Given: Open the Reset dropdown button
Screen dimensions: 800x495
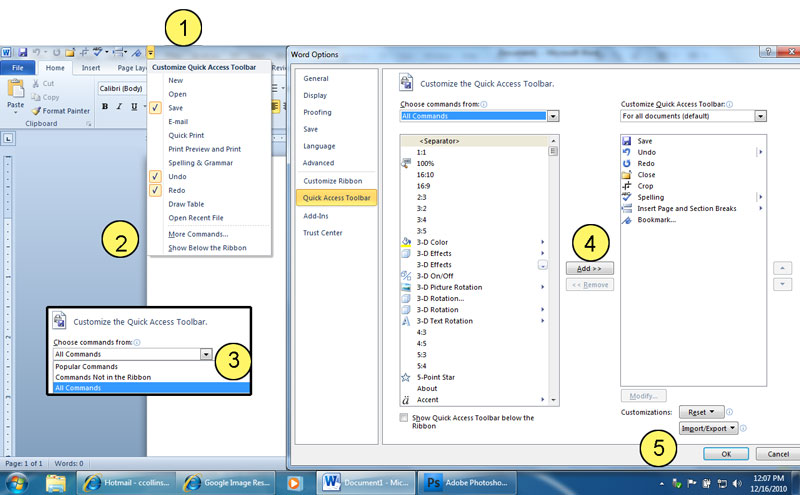Looking at the screenshot, I should point(701,412).
